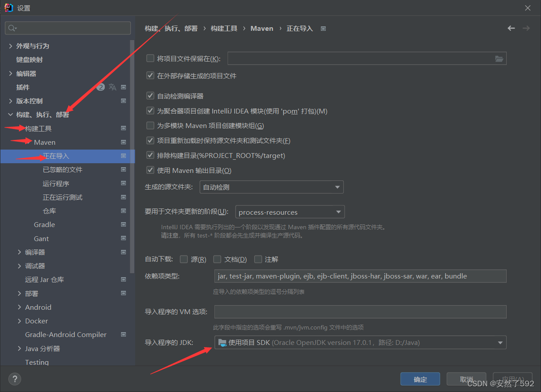
Task: Enable auto-download 注解 checkbox
Action: (258, 259)
